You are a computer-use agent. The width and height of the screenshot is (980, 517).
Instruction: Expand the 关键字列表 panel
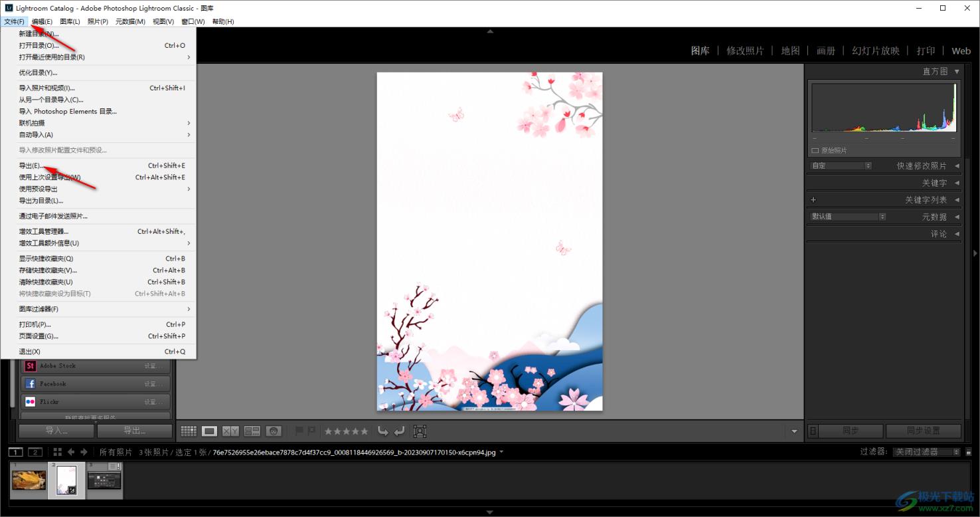[x=957, y=199]
